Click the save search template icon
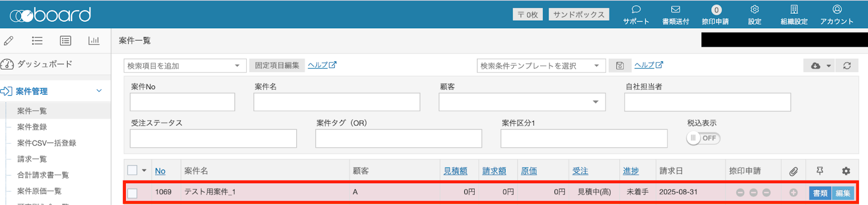868x205 pixels. point(620,66)
